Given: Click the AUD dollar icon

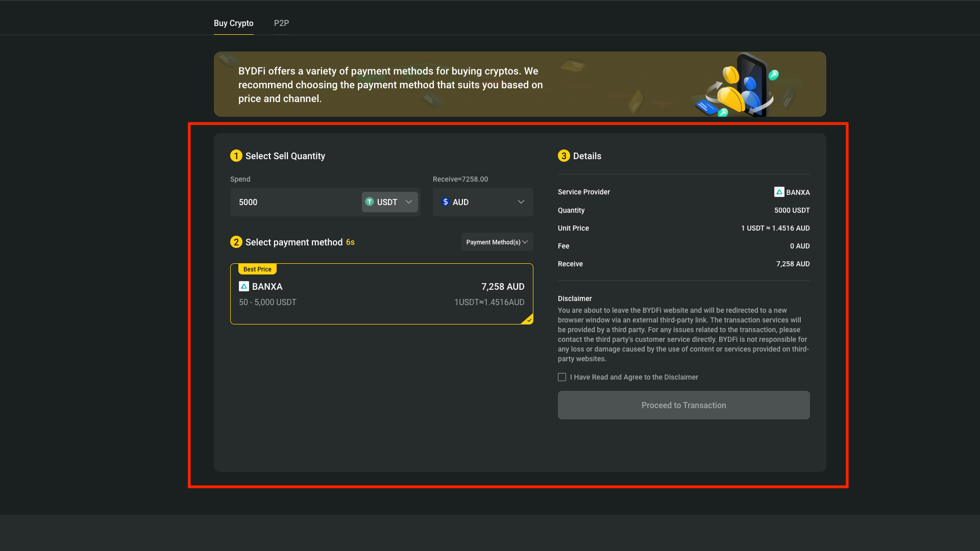Looking at the screenshot, I should [446, 202].
